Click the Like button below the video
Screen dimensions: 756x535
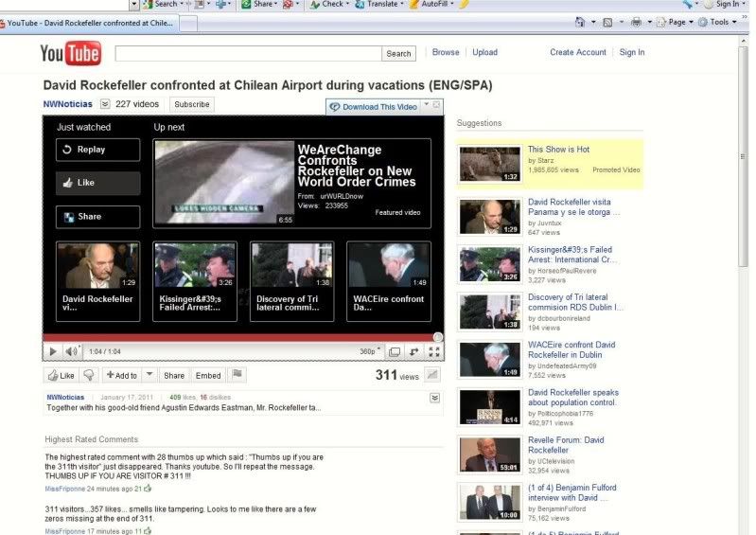tap(62, 375)
